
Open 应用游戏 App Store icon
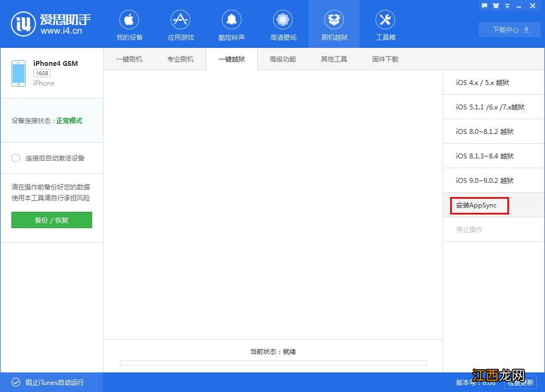click(180, 20)
